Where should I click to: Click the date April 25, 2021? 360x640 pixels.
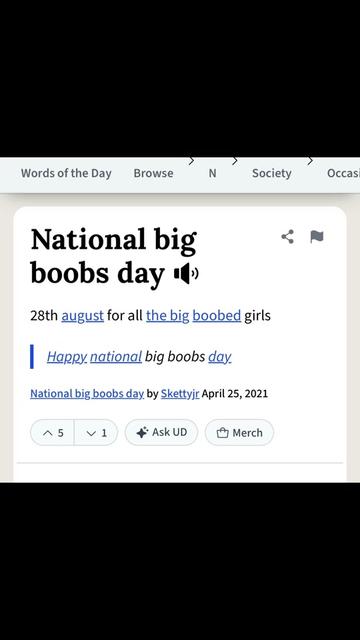click(x=235, y=394)
